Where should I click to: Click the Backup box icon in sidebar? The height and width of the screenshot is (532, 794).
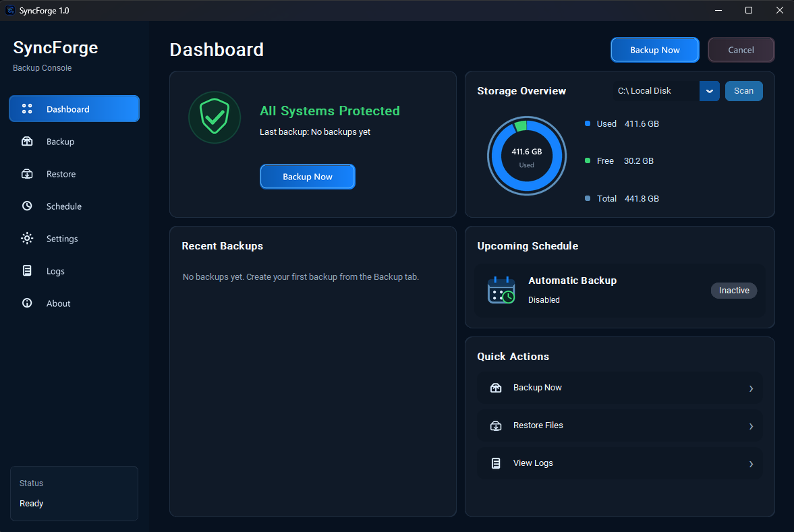(27, 141)
